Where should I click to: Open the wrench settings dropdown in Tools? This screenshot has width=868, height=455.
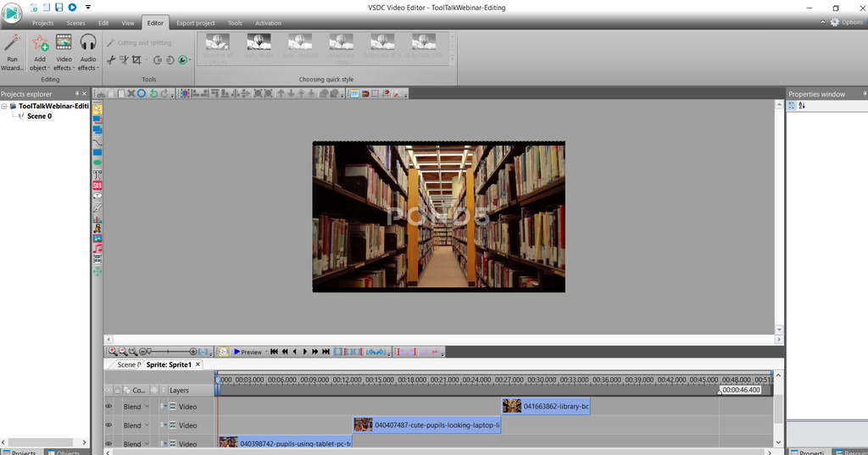pos(184,60)
